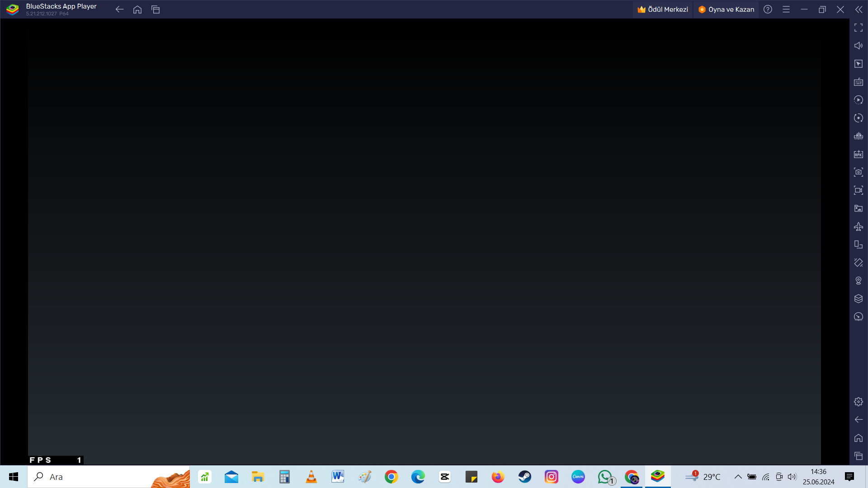Collapse the sidebar with the double chevron
868x488 pixels.
[x=858, y=9]
